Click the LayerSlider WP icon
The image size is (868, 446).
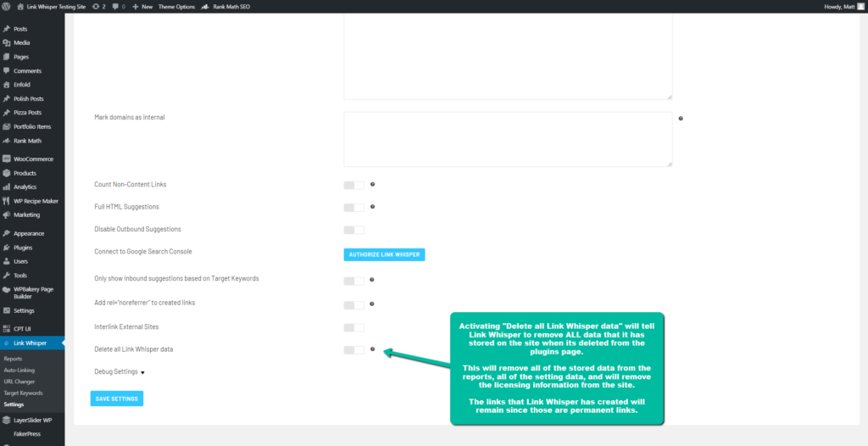[x=6, y=420]
